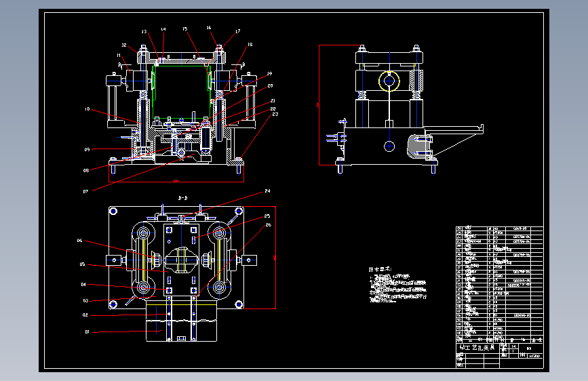The height and width of the screenshot is (381, 588).
Task: Click part callout number 17
Action: tap(238, 31)
